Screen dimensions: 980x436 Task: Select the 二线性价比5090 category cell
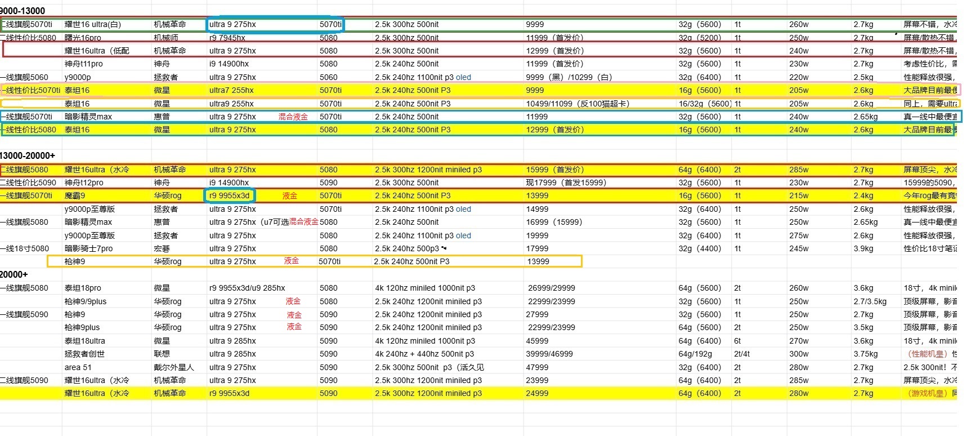[28, 183]
